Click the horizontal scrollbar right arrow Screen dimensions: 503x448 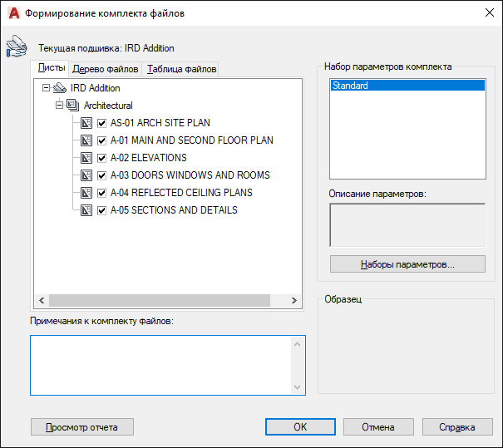294,301
